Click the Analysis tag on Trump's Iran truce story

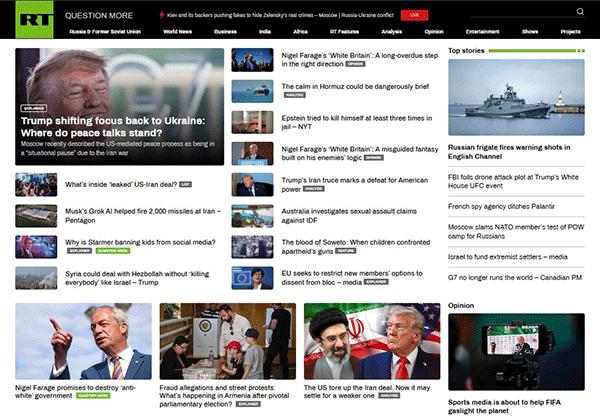[314, 189]
